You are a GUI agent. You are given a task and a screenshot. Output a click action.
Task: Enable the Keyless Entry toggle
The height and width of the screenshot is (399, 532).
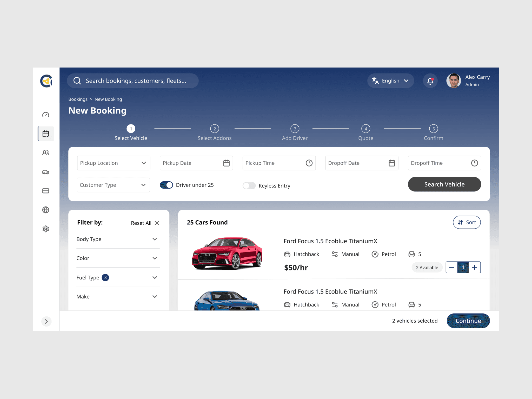click(249, 186)
